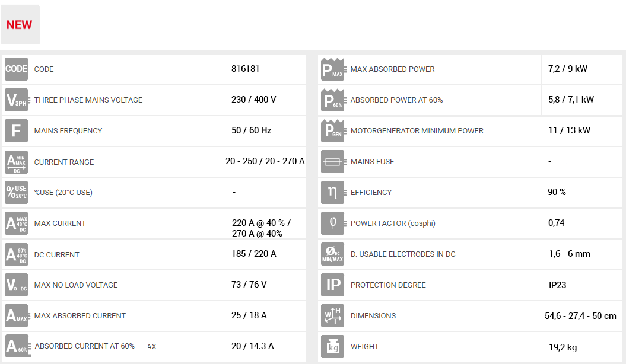Click the mains fuse icon
Viewport: 626px width, 364px height.
pyautogui.click(x=332, y=161)
